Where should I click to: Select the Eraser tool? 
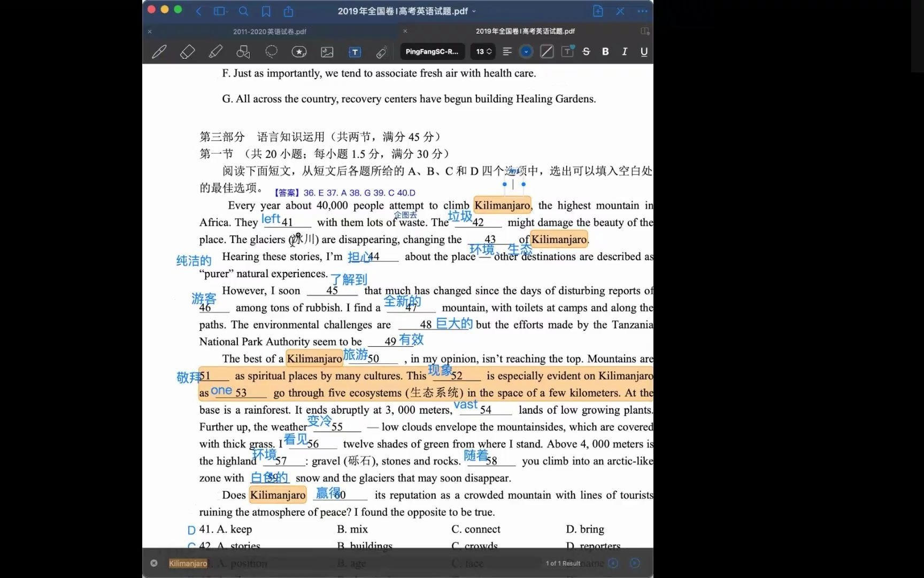click(187, 52)
